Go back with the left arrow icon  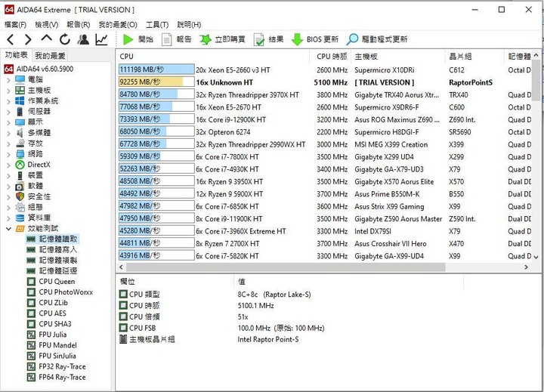click(x=10, y=39)
